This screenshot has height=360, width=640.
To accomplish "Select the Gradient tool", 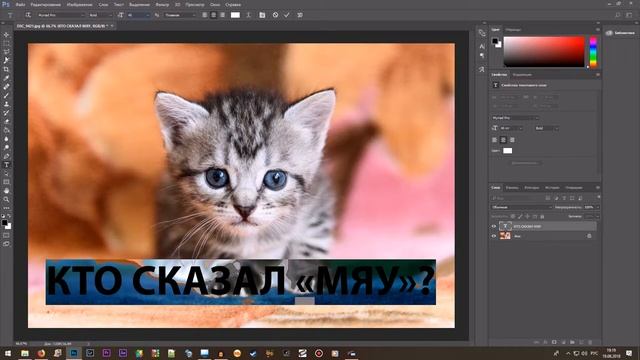I will 6,130.
